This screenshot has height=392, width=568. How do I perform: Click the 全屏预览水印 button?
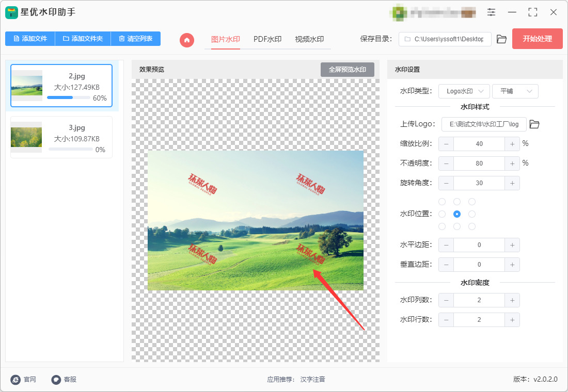348,70
